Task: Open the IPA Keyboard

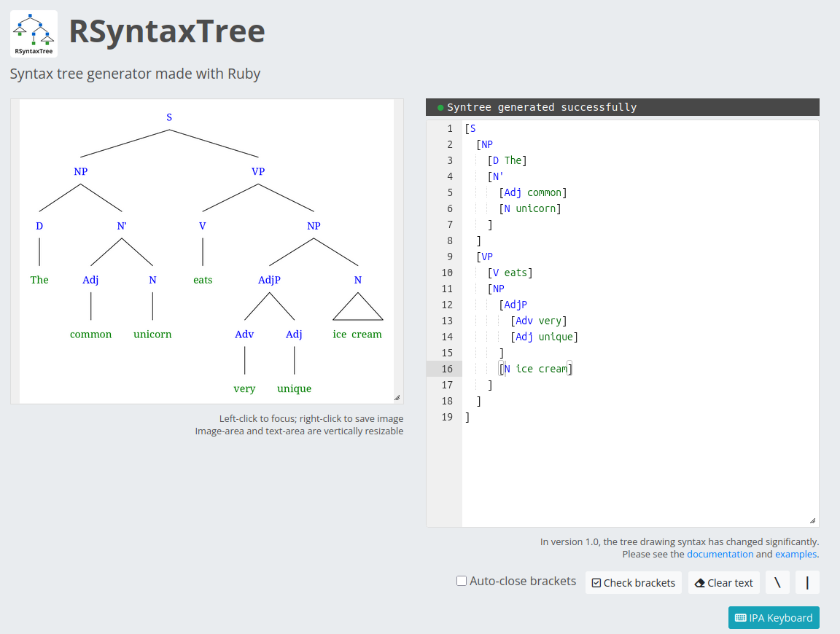Action: click(773, 618)
